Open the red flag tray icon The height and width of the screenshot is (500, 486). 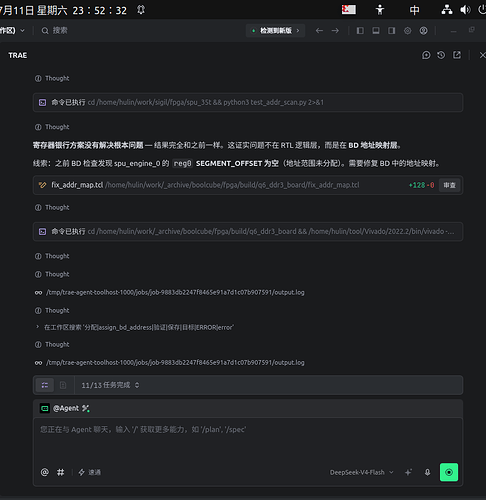point(349,9)
